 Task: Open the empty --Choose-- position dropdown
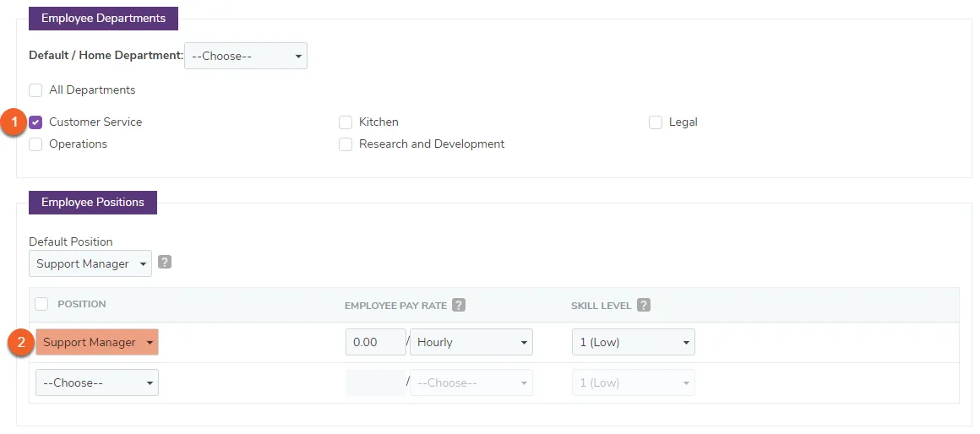pos(97,382)
